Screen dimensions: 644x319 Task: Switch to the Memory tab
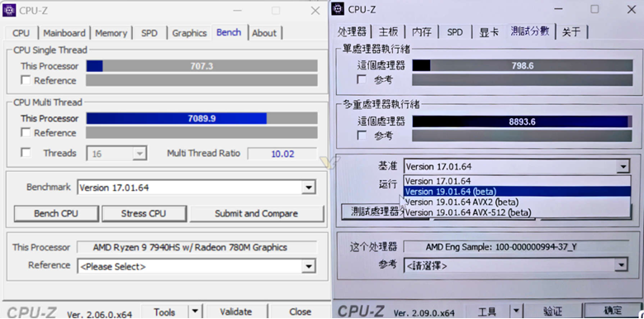click(x=111, y=33)
